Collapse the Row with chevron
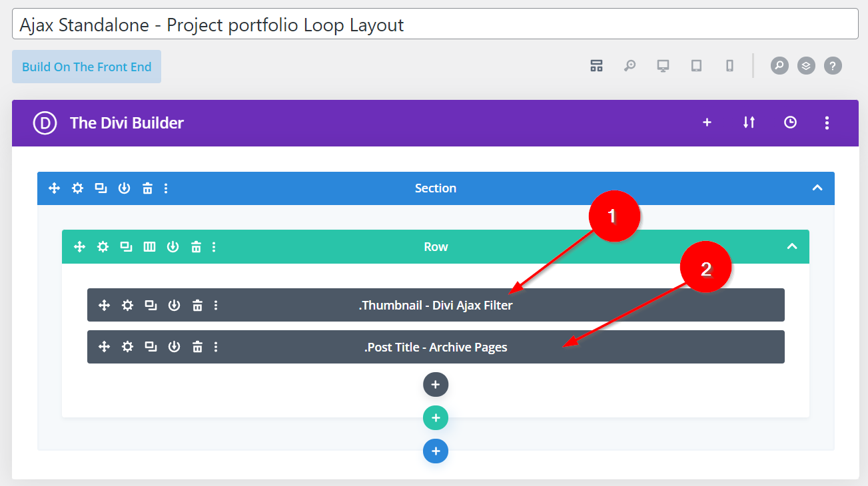 tap(792, 247)
